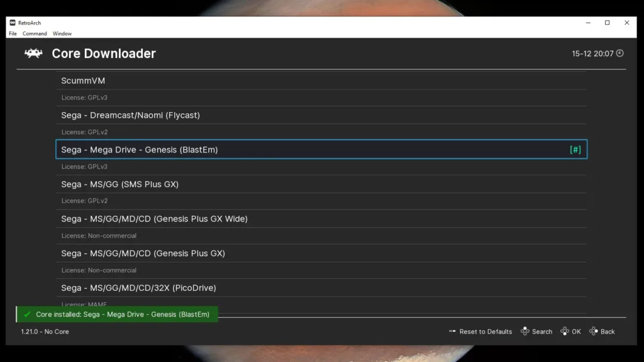Click the Back gamepad button icon
This screenshot has width=644, height=362.
pyautogui.click(x=594, y=331)
